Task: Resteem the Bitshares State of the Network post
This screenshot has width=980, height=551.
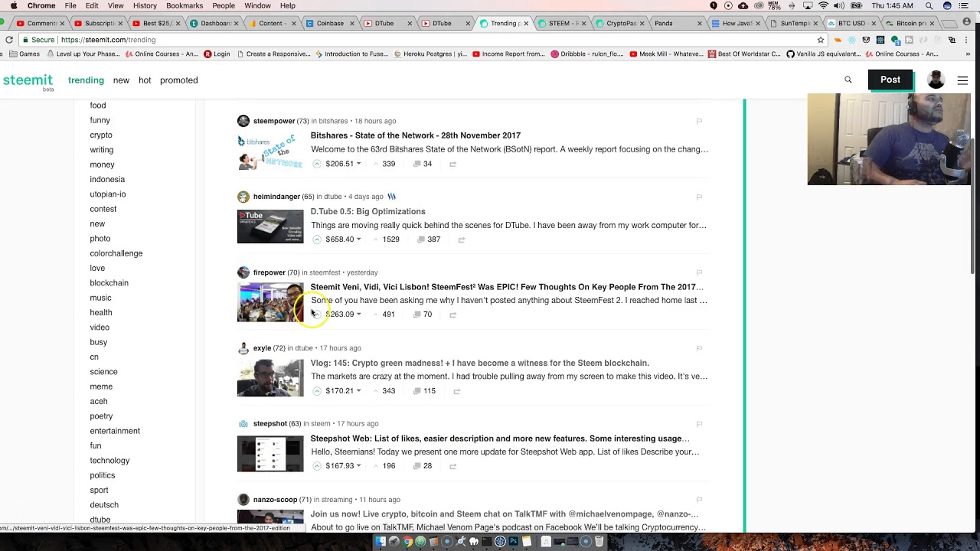Action: (452, 164)
